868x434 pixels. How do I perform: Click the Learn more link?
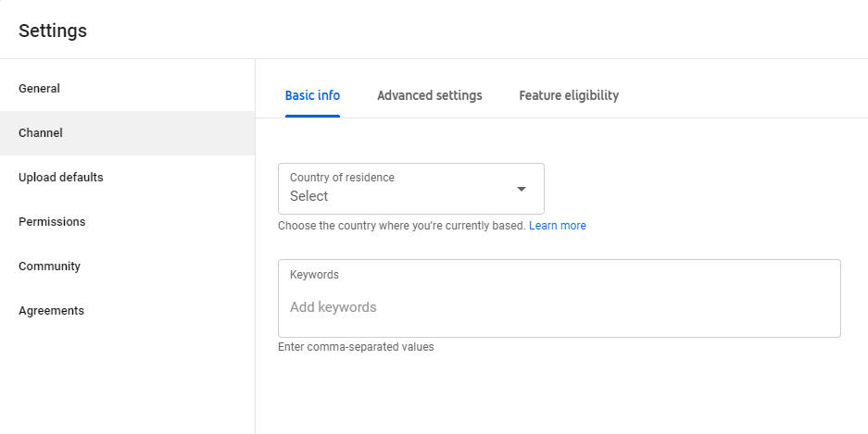point(558,226)
